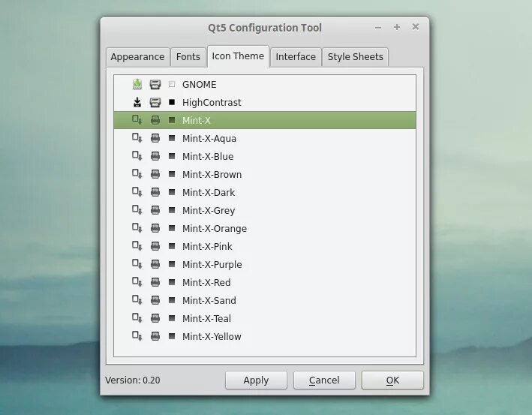The height and width of the screenshot is (415, 532).
Task: Click the Mint-X-Blue row's printer icon
Action: tap(155, 156)
